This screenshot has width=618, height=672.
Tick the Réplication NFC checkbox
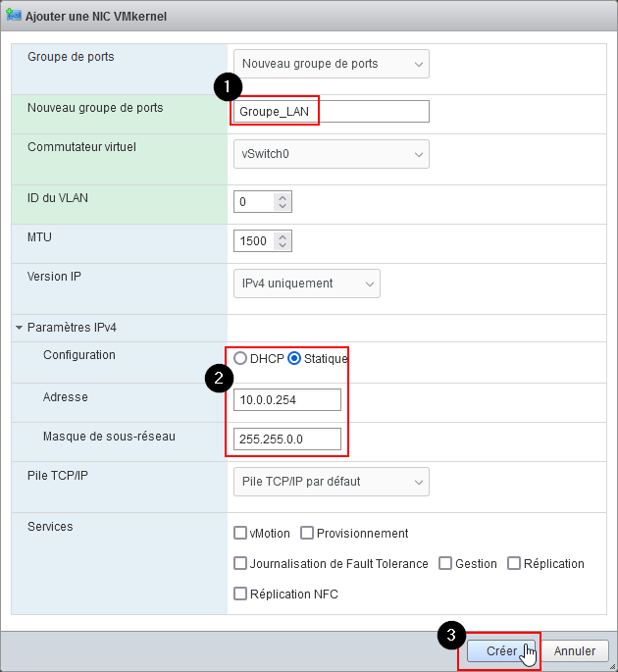[x=240, y=594]
